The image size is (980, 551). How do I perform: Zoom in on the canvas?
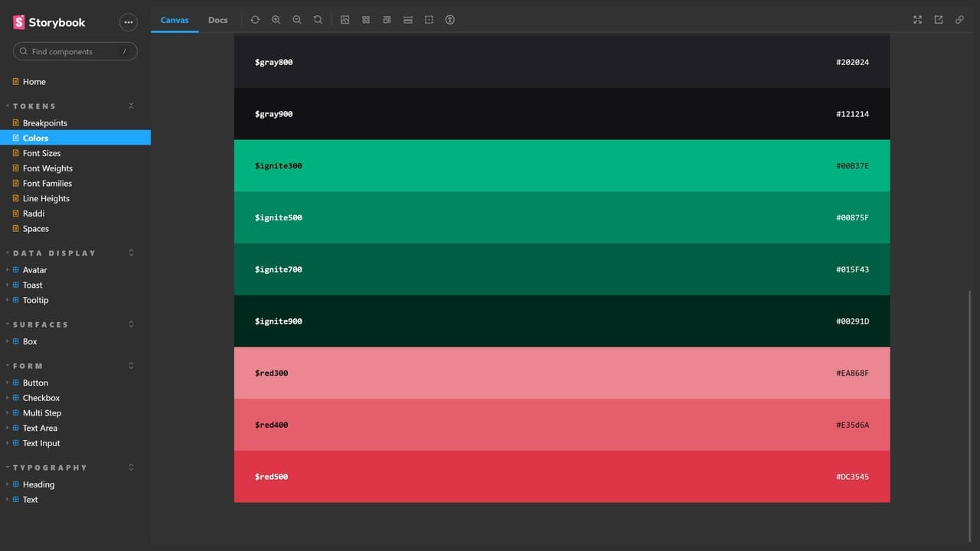point(276,20)
